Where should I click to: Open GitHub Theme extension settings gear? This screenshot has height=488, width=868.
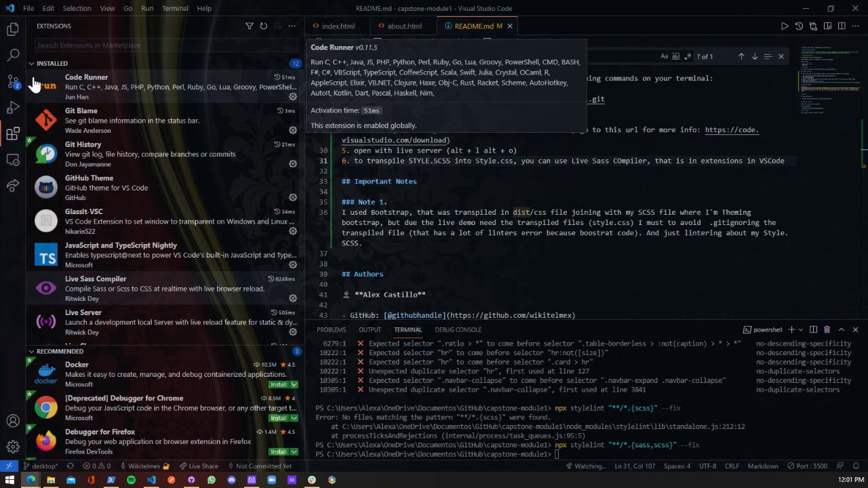point(293,197)
